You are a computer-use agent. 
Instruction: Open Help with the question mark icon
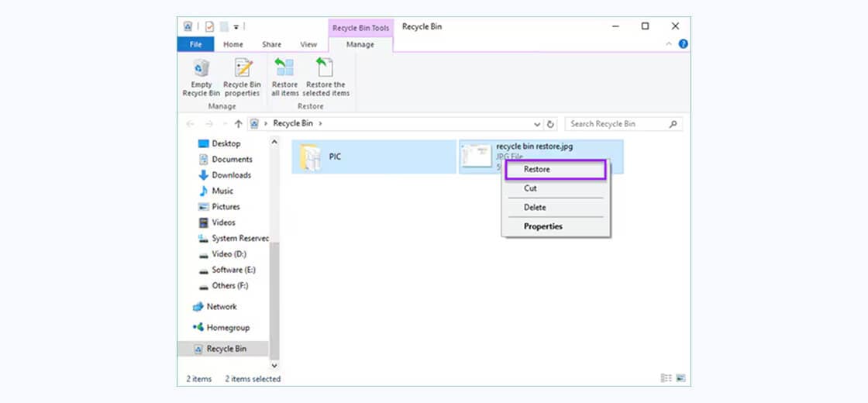coord(683,44)
